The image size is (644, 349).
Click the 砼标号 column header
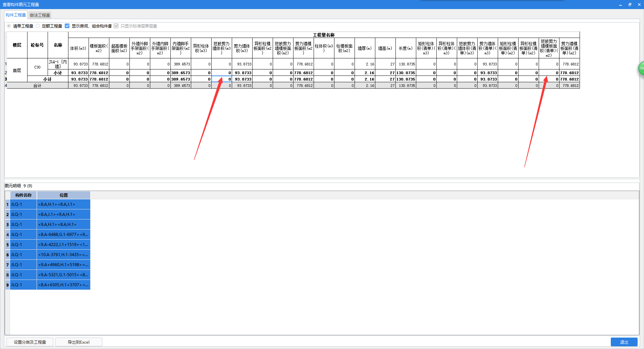(37, 45)
